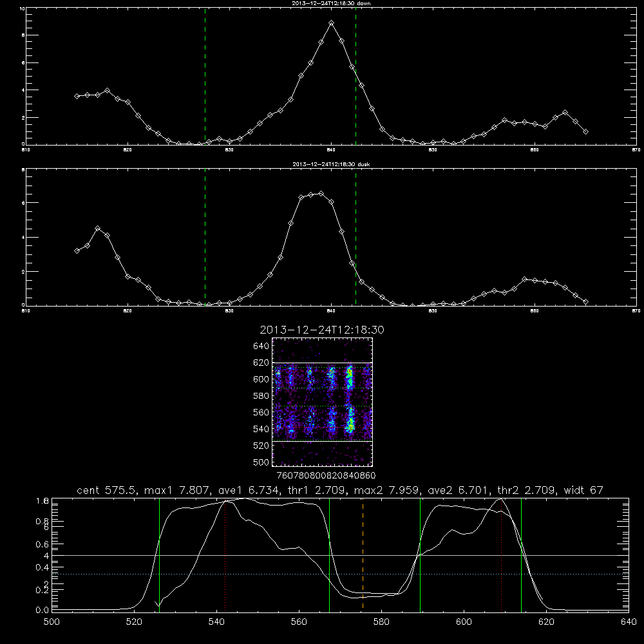Click the x-axis label string '760780800820840860' under the image
This screenshot has height=644, width=644.
pyautogui.click(x=327, y=475)
